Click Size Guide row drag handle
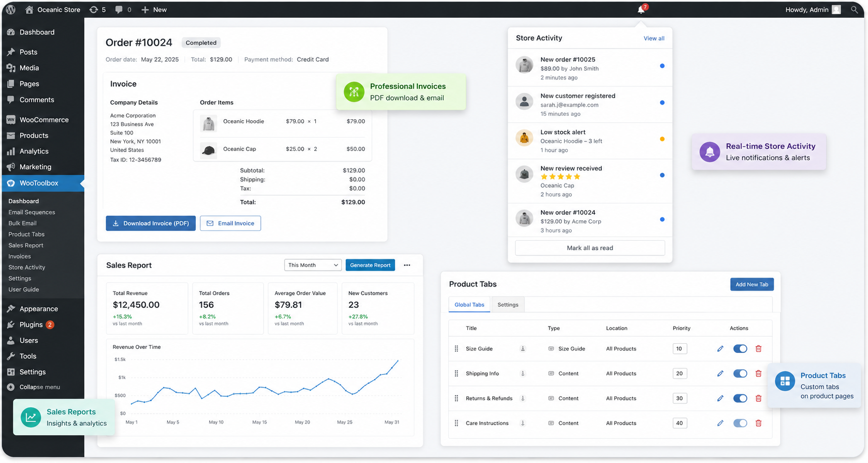The image size is (868, 463). pos(457,349)
